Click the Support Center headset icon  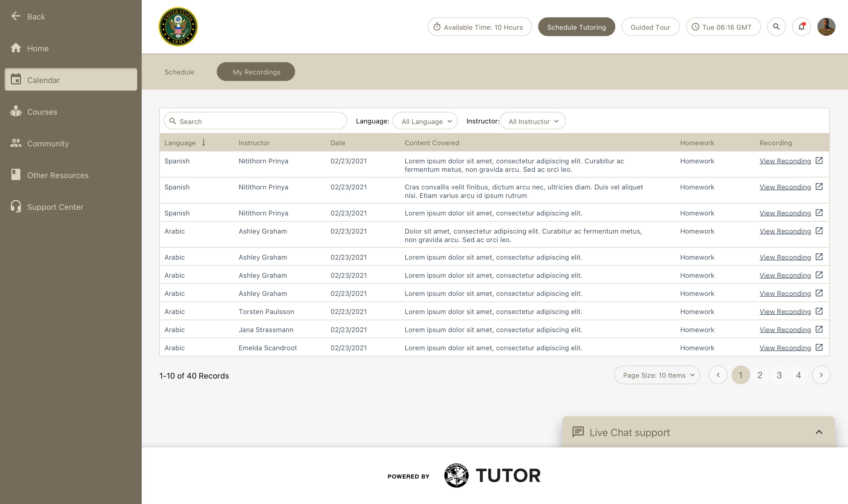click(16, 206)
